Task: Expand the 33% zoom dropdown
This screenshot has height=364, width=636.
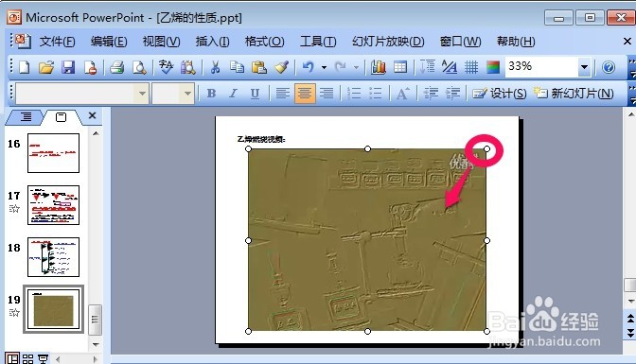Action: coord(584,67)
